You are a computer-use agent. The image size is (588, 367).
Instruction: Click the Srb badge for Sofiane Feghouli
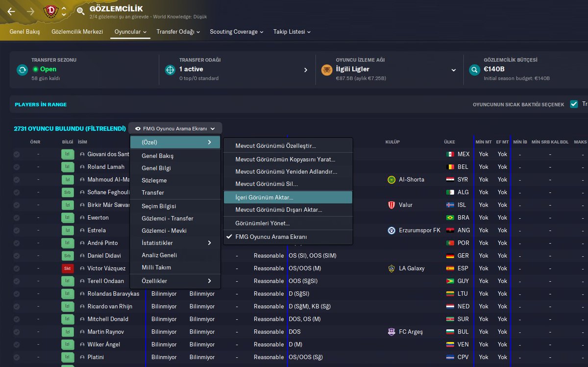tap(68, 192)
